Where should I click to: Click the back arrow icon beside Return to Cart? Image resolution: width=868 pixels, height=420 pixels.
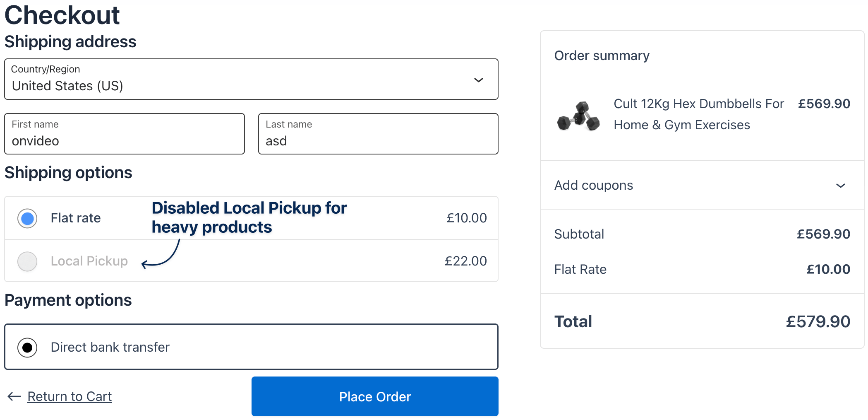point(14,396)
